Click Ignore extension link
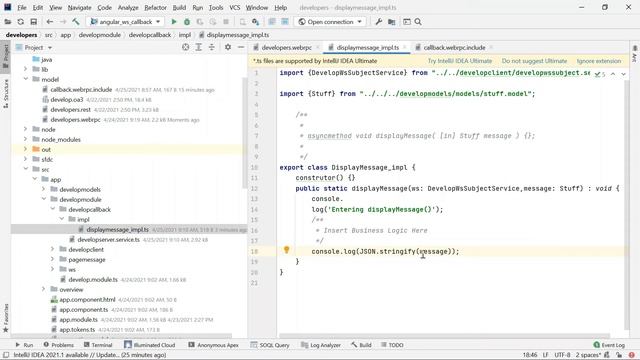This screenshot has width=640, height=360. click(599, 61)
